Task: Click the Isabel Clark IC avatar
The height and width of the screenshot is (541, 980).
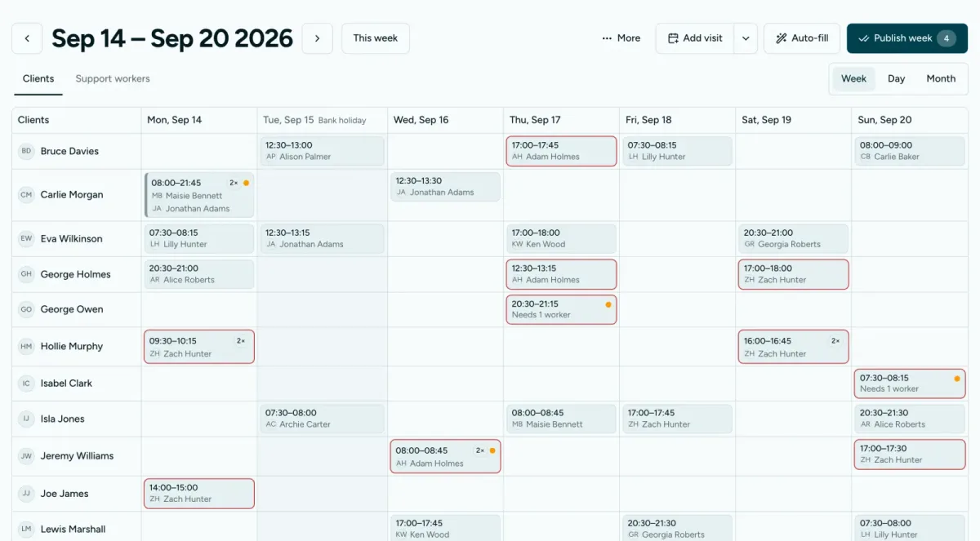Action: tap(27, 384)
